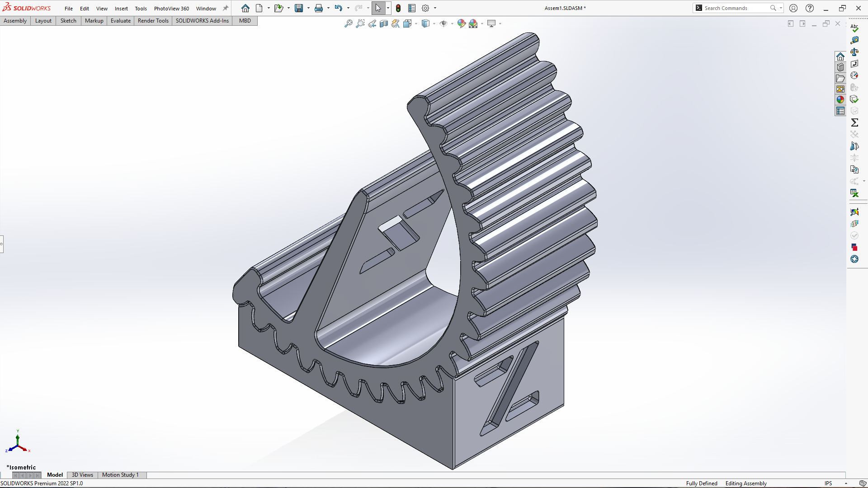The width and height of the screenshot is (868, 488).
Task: Expand the Save button dropdown arrow
Action: pyautogui.click(x=308, y=8)
